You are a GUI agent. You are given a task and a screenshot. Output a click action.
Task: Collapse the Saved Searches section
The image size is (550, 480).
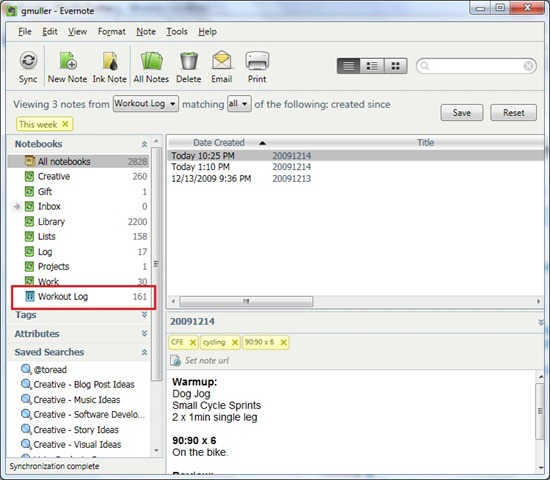click(144, 352)
